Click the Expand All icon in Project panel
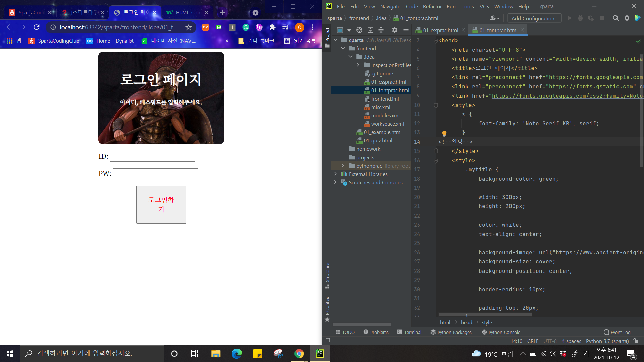The height and width of the screenshot is (362, 644). (x=370, y=30)
